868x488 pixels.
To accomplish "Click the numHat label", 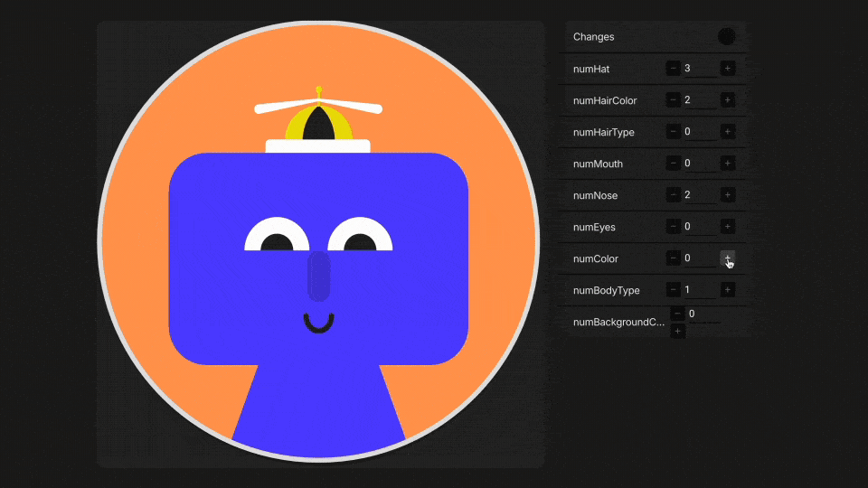I will coord(591,69).
